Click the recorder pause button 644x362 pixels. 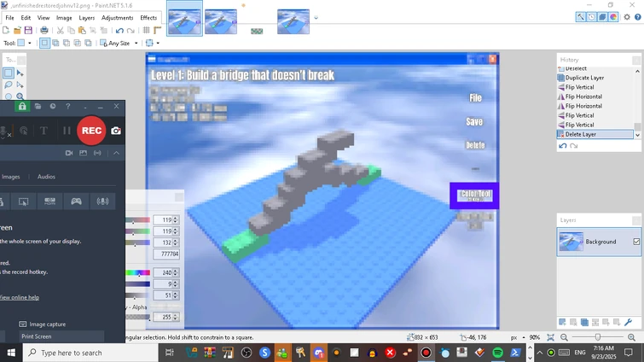pos(67,131)
